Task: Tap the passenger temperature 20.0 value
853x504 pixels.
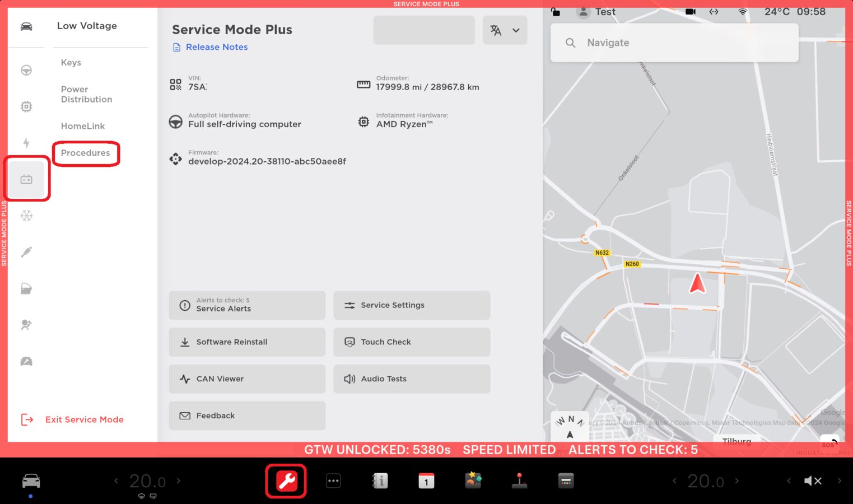Action: pyautogui.click(x=706, y=481)
